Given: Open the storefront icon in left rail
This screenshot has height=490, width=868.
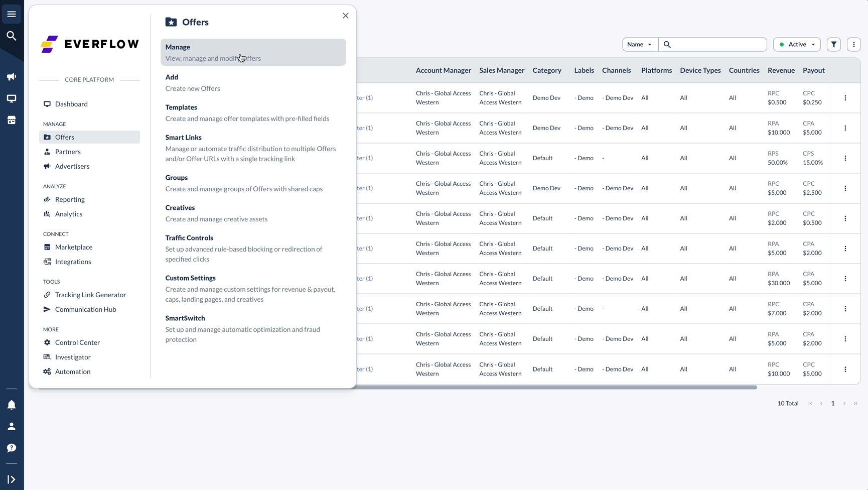Looking at the screenshot, I should tap(12, 120).
